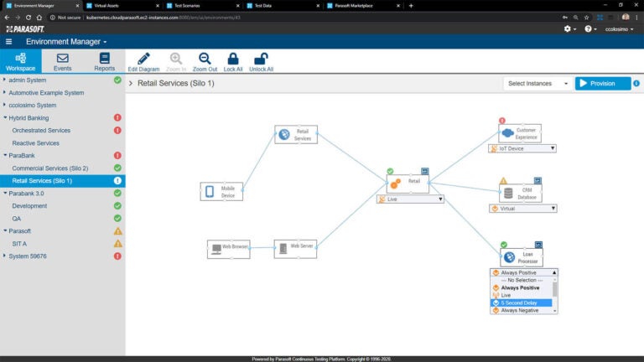This screenshot has width=644, height=362.
Task: Choose Always Positive option in list
Action: tap(522, 287)
